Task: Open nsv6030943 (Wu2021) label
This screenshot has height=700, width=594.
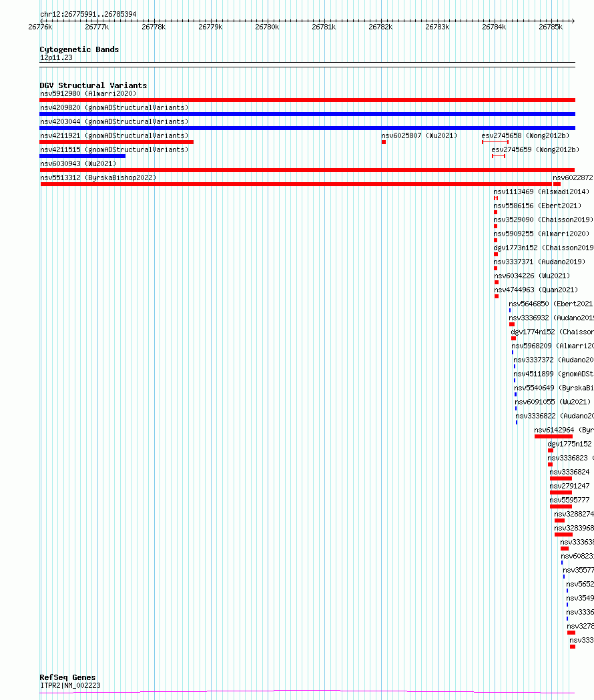Action: pos(78,164)
